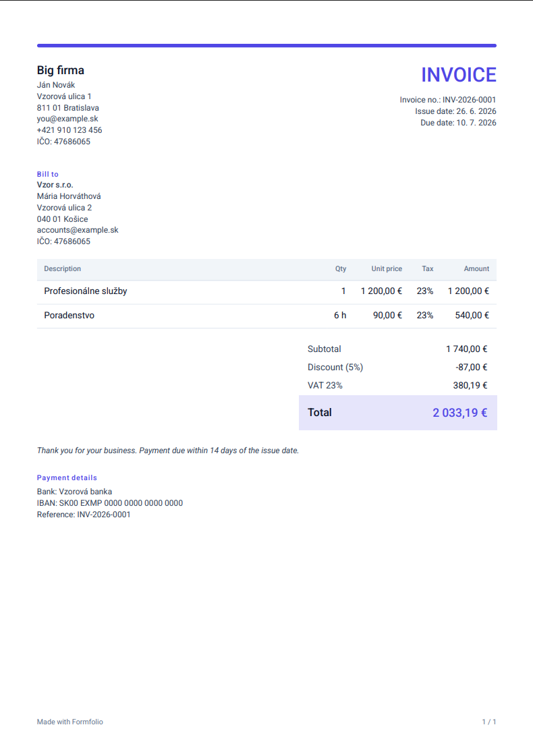Click the Unit price column header
The width and height of the screenshot is (533, 756).
point(387,268)
